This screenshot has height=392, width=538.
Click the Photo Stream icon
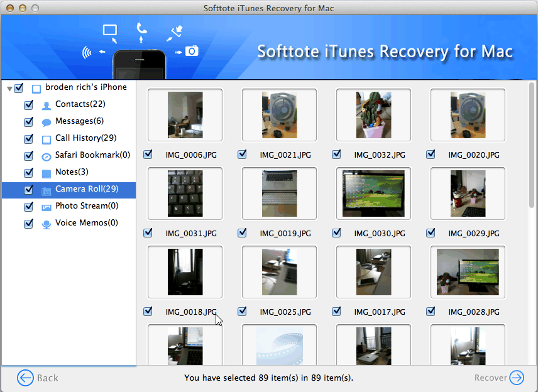click(47, 207)
